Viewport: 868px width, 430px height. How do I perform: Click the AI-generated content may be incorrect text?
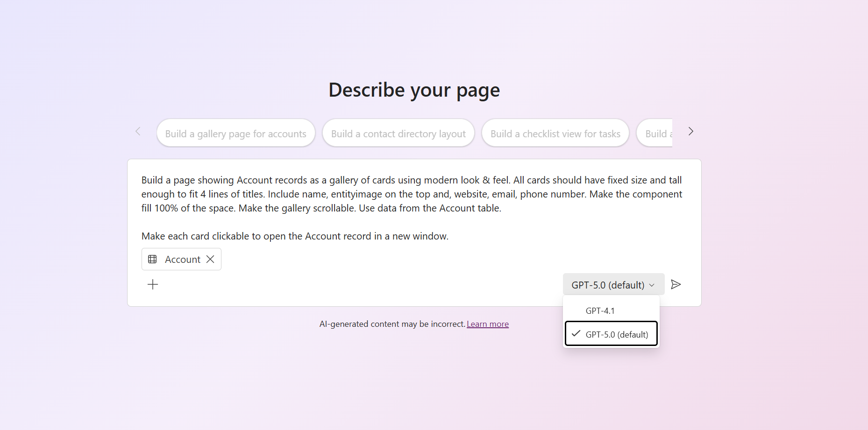392,324
